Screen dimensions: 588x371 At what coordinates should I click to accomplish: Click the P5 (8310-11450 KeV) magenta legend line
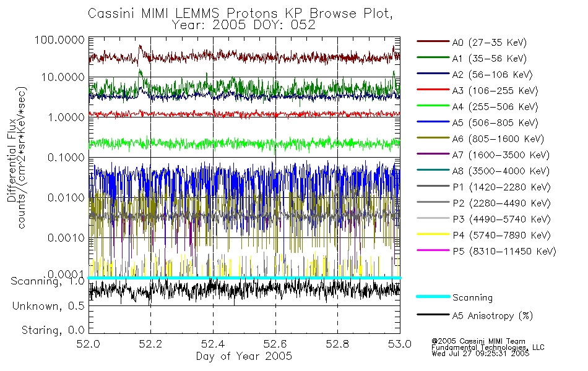[x=433, y=250]
